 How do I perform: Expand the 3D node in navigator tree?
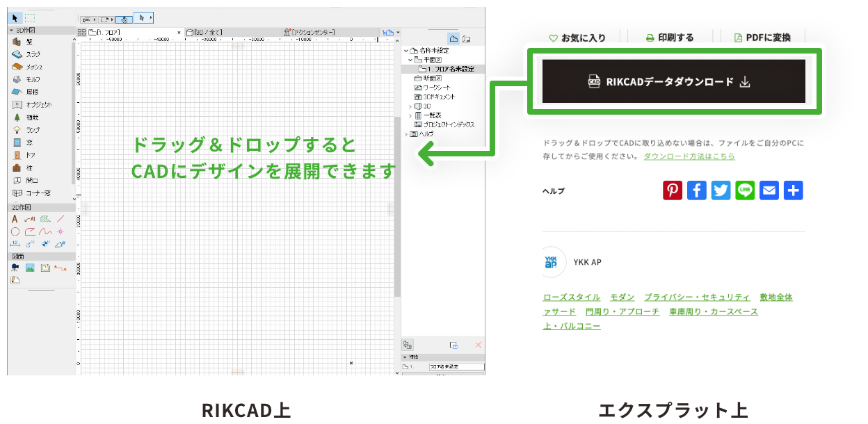[410, 106]
